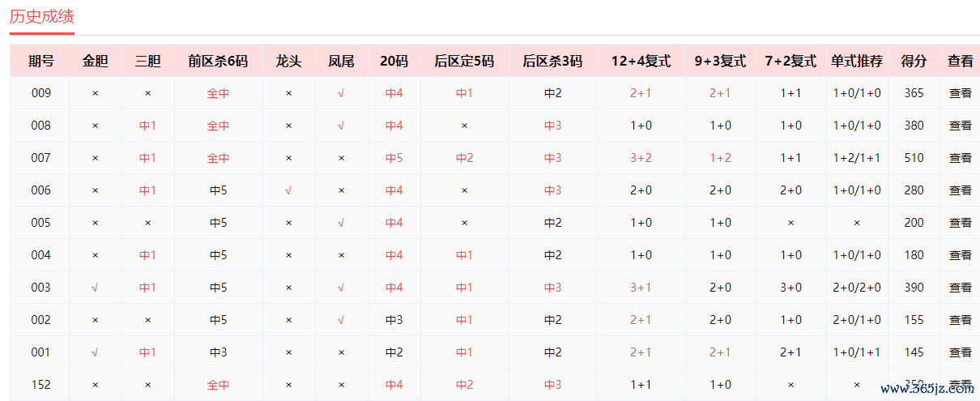Image resolution: width=980 pixels, height=401 pixels.
Task: View details for period 006
Action: 960,190
